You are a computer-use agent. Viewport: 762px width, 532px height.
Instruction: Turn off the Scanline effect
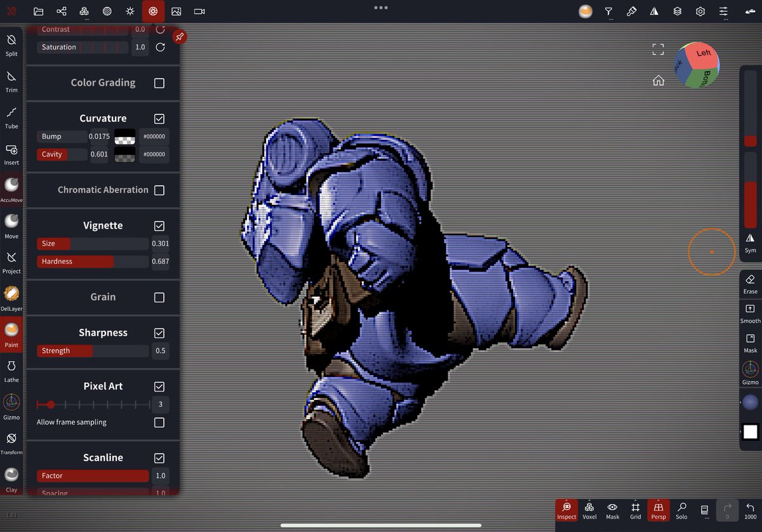tap(159, 458)
